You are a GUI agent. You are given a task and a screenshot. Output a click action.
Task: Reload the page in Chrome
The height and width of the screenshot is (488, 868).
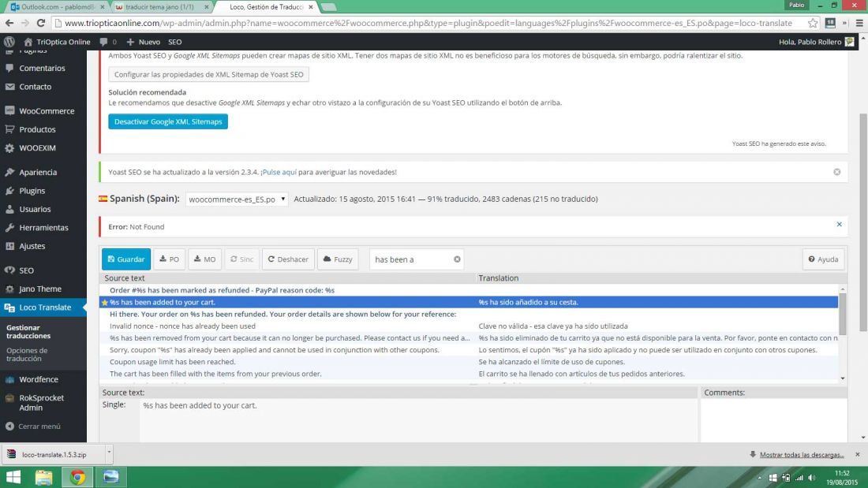(x=41, y=23)
